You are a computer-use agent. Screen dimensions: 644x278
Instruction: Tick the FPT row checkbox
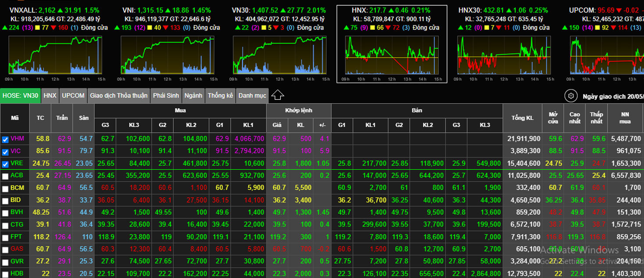(x=5, y=238)
